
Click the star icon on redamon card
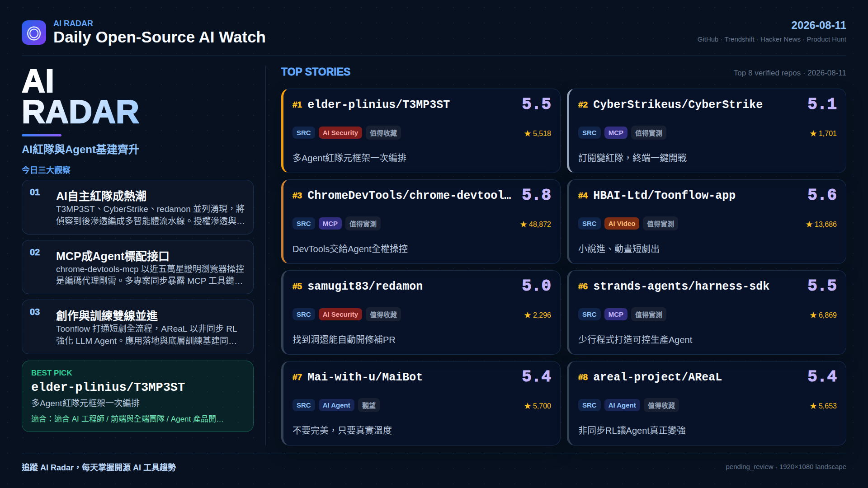pos(527,315)
